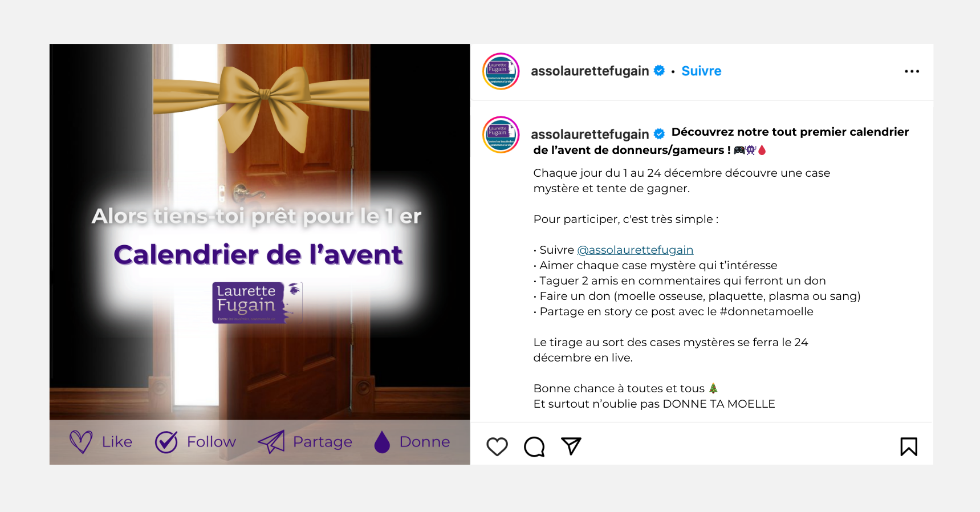The width and height of the screenshot is (980, 512).
Task: Click the Suivre follow button
Action: 701,71
